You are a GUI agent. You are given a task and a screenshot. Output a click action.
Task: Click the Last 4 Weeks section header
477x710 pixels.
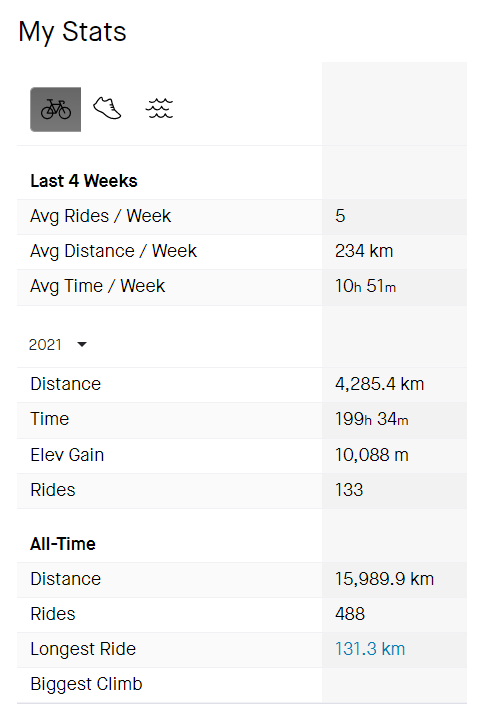click(84, 181)
